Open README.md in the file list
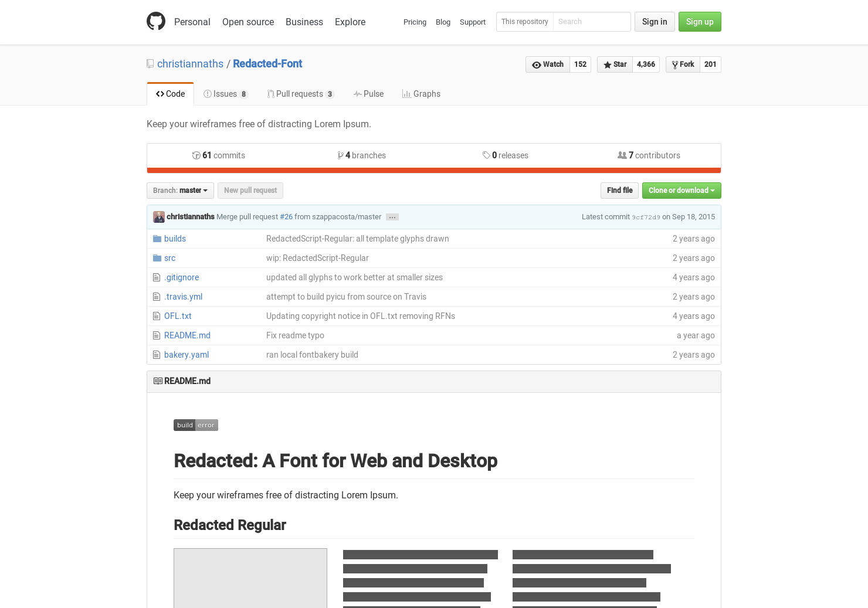 pos(187,335)
